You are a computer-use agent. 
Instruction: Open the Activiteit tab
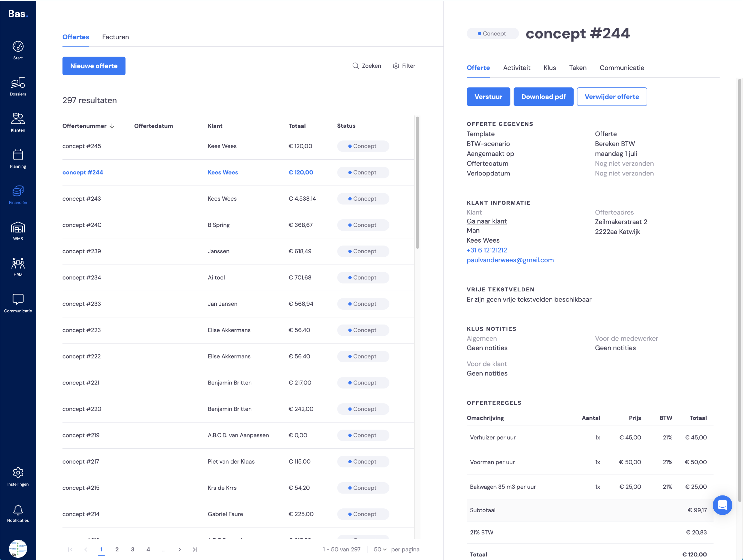click(x=516, y=68)
